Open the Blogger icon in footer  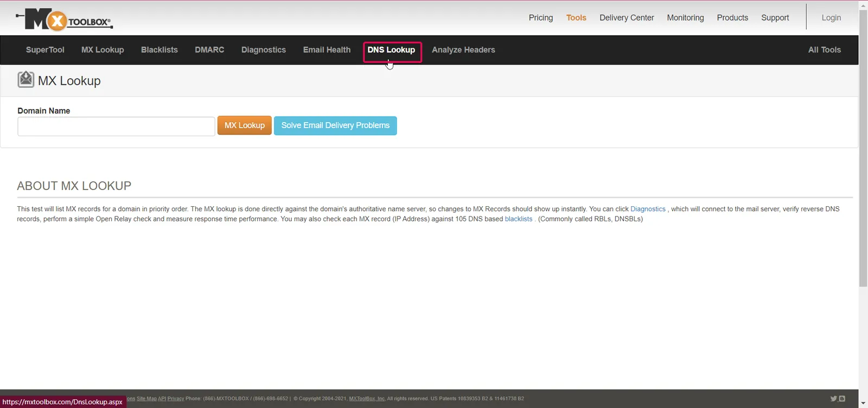coord(842,399)
